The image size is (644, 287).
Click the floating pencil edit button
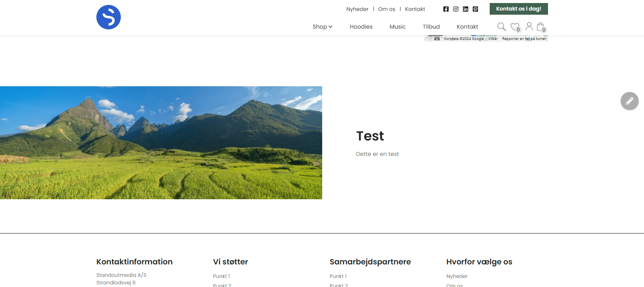629,101
